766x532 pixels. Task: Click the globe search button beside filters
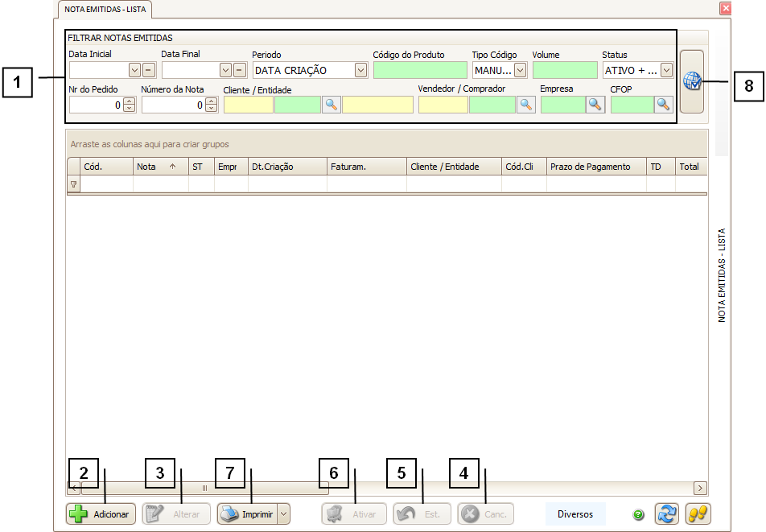click(x=692, y=81)
